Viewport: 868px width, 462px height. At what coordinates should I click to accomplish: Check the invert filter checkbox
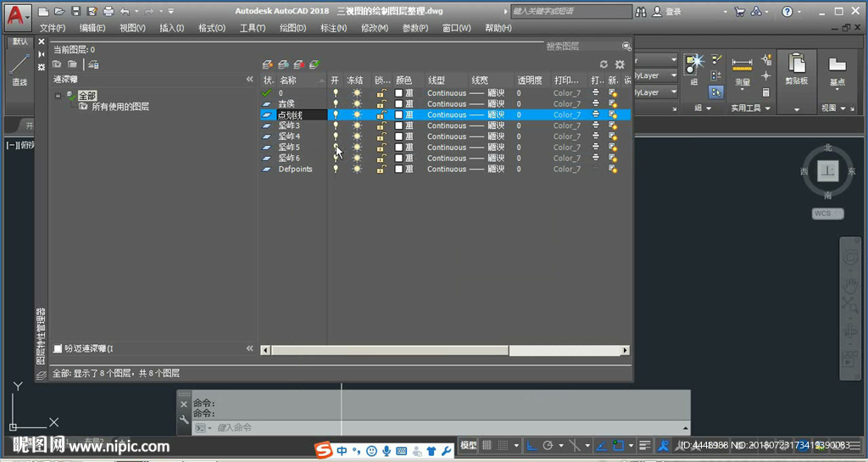(x=58, y=348)
